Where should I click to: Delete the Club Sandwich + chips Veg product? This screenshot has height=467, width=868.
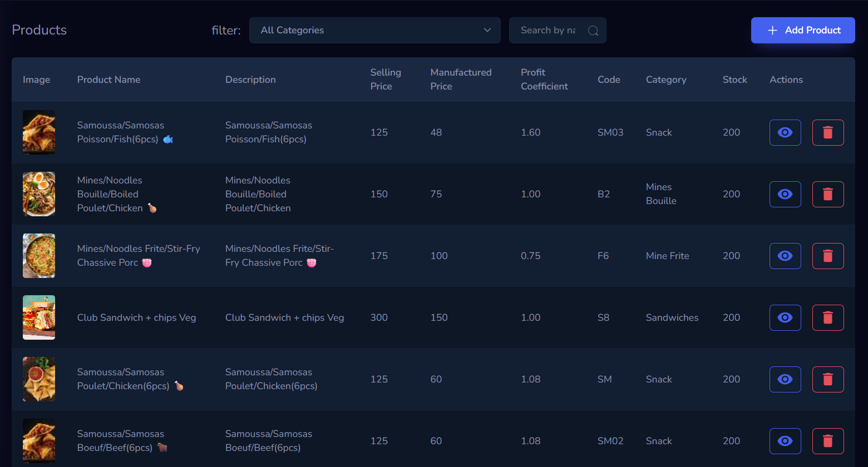coord(827,317)
